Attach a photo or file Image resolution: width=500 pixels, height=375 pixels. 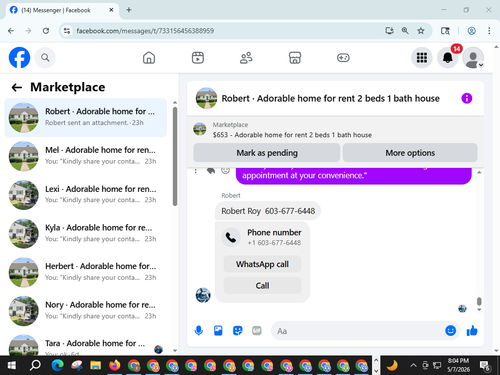pos(218,331)
